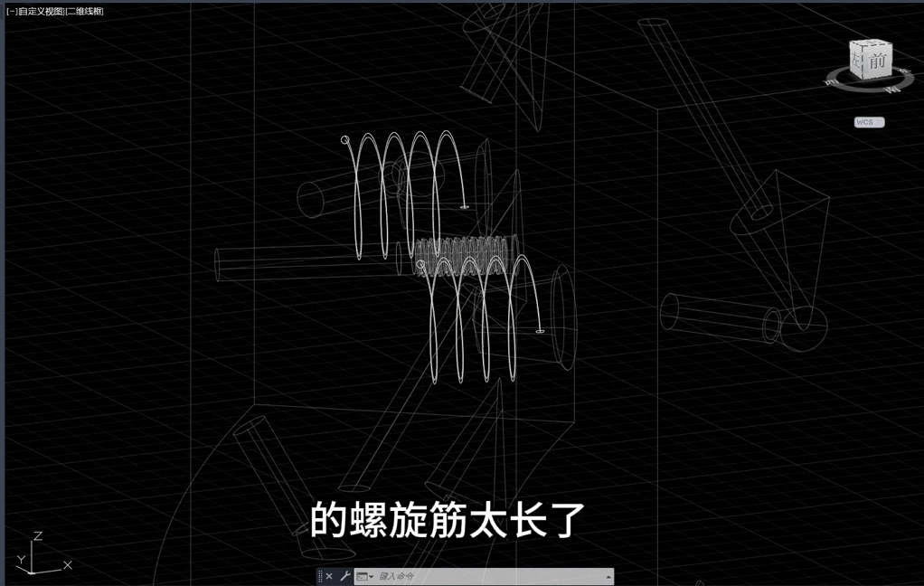The image size is (924, 586).
Task: Click the 西 direction on ViewCube compass
Action: tap(832, 82)
